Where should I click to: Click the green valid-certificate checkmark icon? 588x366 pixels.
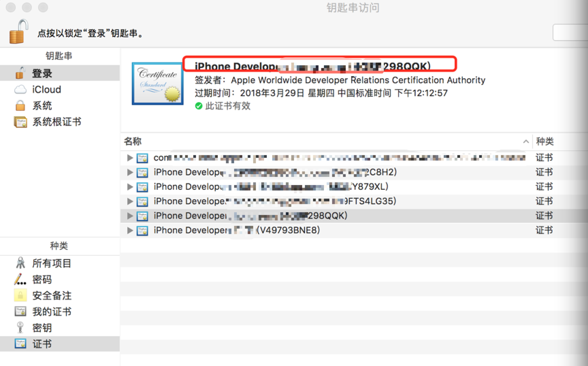(x=199, y=106)
